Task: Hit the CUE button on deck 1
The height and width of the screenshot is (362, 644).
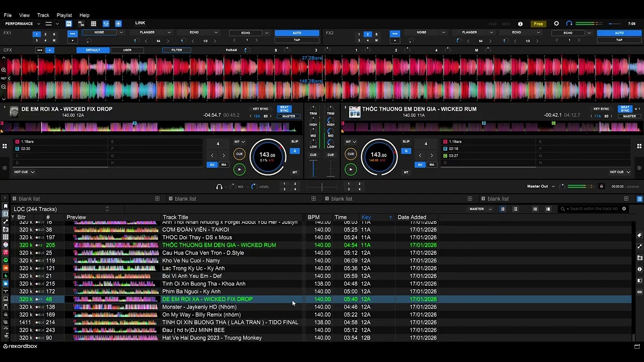Action: tap(239, 154)
